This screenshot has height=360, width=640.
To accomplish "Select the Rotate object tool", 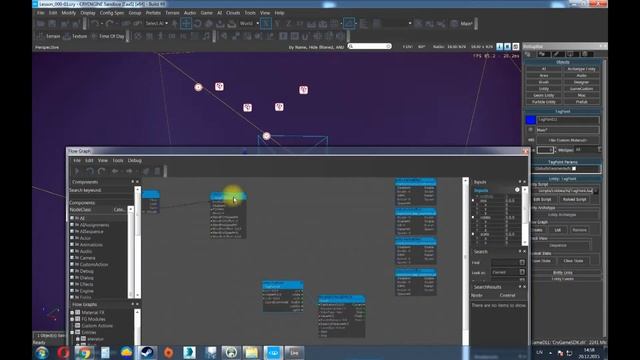I will (197, 24).
